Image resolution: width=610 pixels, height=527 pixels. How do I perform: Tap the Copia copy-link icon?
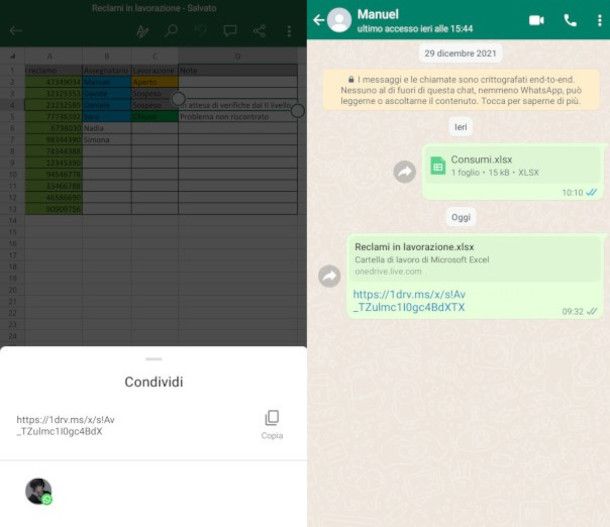point(272,418)
